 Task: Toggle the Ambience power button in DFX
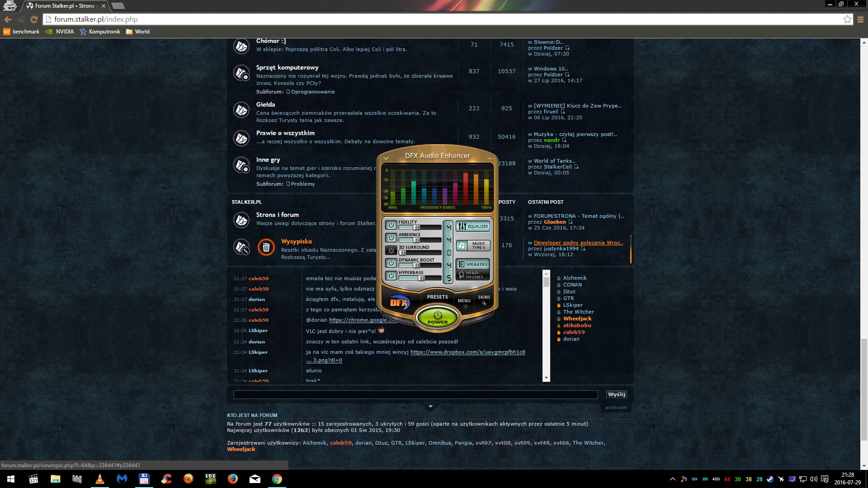click(x=391, y=238)
